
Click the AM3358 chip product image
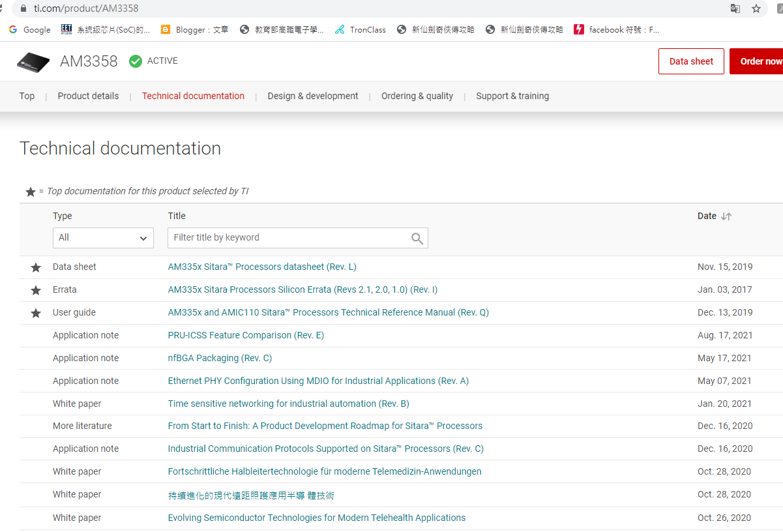33,61
